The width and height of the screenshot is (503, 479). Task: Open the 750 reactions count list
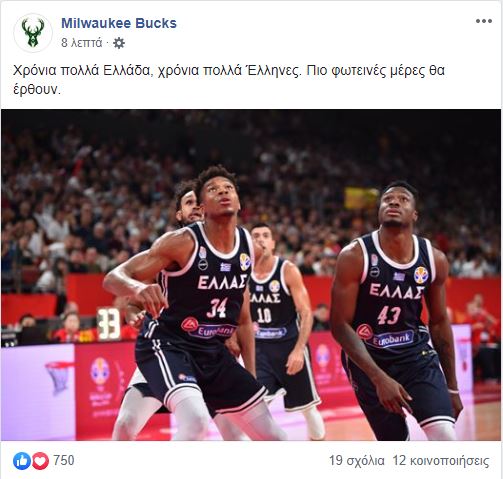[x=64, y=460]
